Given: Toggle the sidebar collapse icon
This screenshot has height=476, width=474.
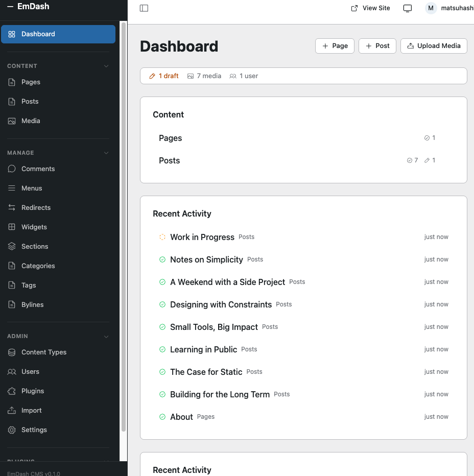Looking at the screenshot, I should click(x=144, y=8).
